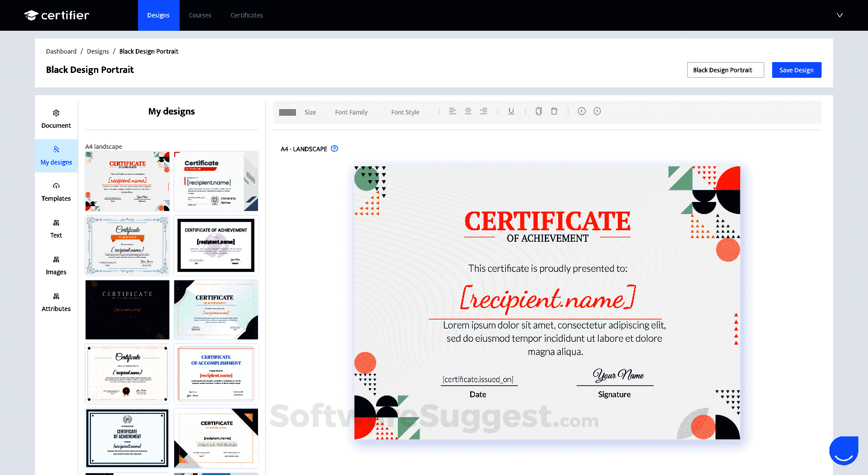The image size is (868, 475).
Task: Open the Font Family dropdown
Action: [351, 112]
